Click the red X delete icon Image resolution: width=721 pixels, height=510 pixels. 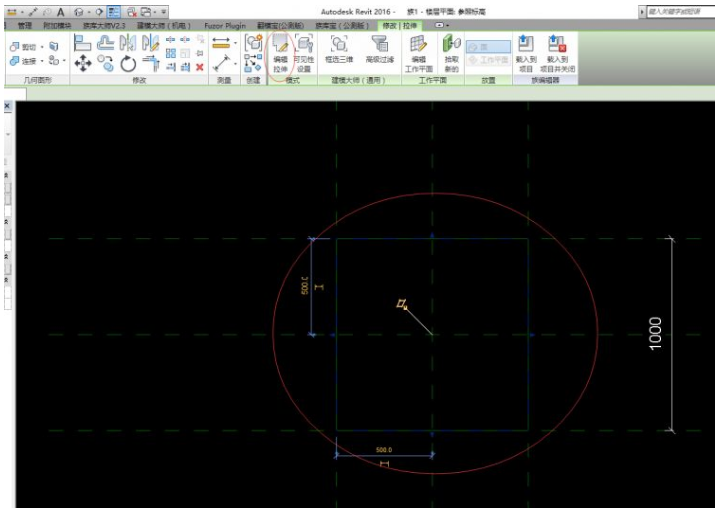click(200, 67)
